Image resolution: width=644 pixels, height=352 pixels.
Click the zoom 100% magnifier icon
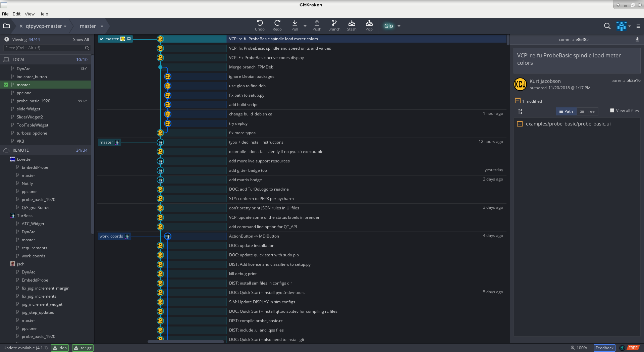coord(573,348)
